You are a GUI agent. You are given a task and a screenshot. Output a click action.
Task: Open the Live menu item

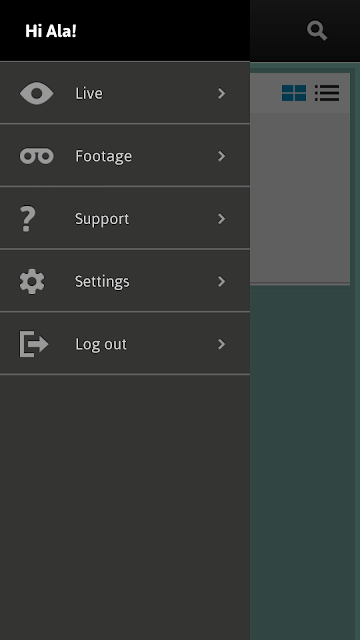click(x=125, y=93)
